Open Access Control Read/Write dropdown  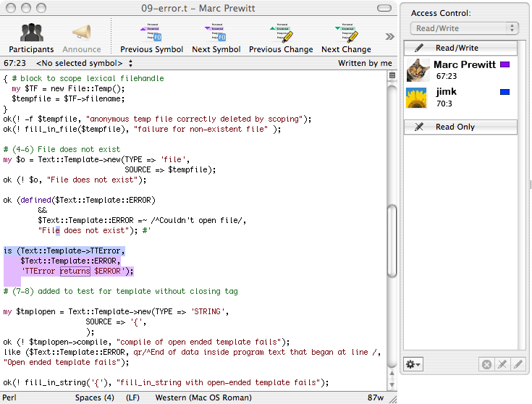(464, 28)
